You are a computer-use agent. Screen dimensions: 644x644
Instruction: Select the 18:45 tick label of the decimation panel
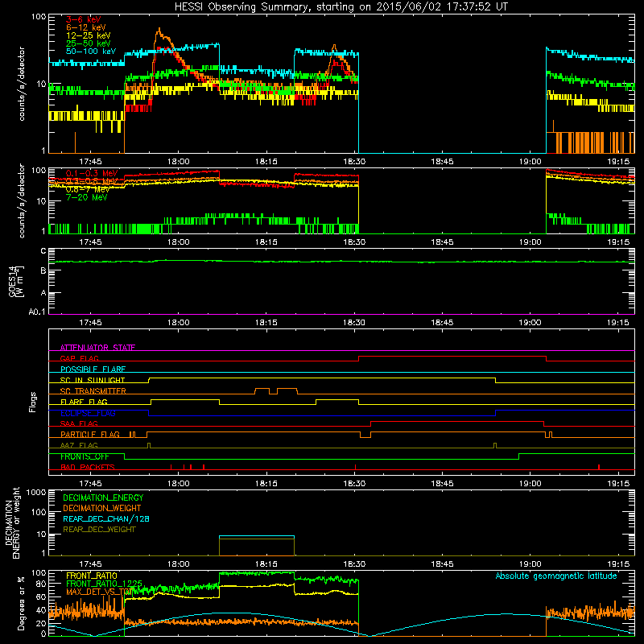coord(442,564)
